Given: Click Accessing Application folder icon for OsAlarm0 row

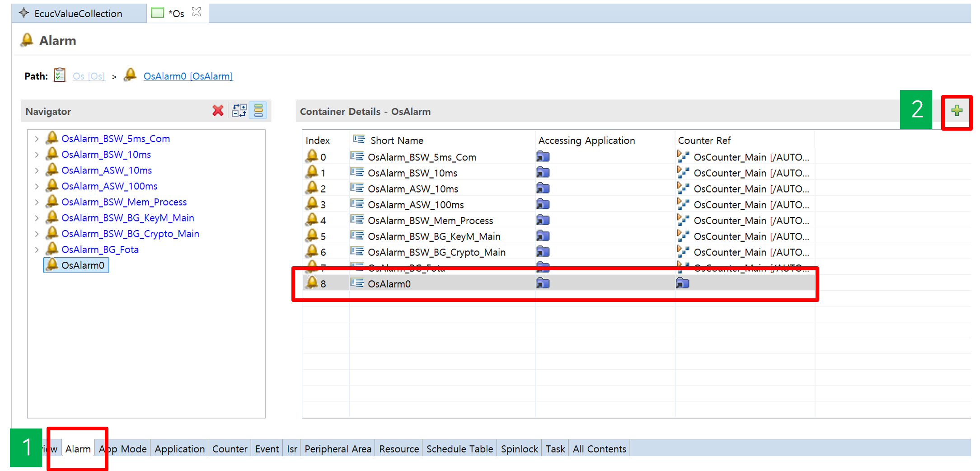Looking at the screenshot, I should pos(543,283).
